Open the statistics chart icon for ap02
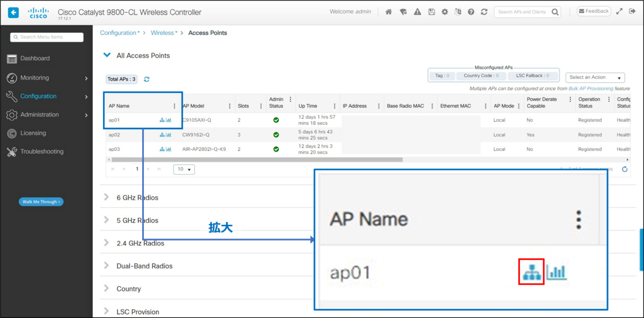 (x=169, y=135)
